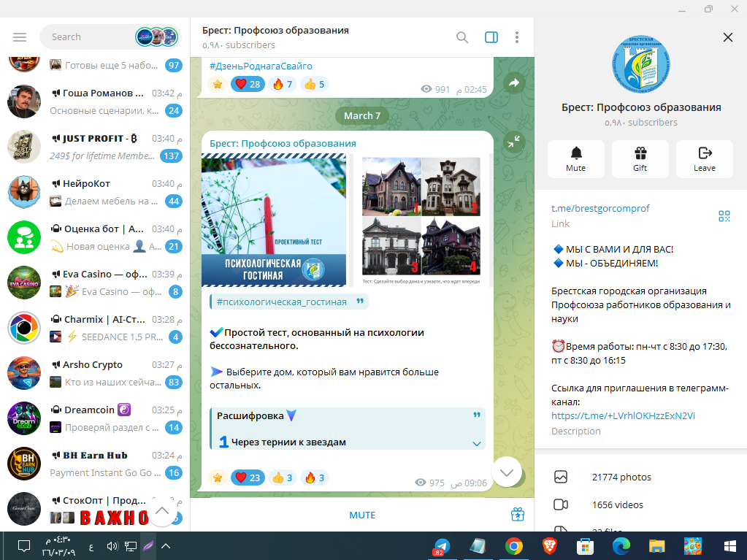The height and width of the screenshot is (560, 747).
Task: Open stories avatars beside search field
Action: 157,37
